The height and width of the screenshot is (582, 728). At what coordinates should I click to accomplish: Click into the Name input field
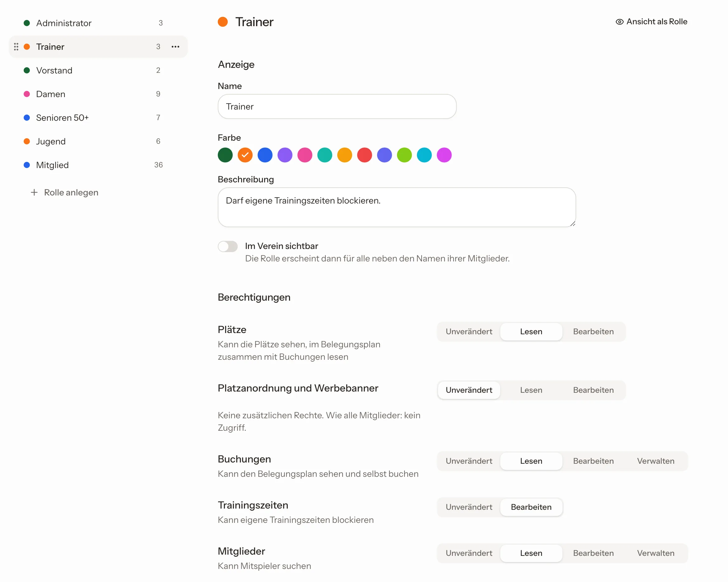tap(337, 106)
